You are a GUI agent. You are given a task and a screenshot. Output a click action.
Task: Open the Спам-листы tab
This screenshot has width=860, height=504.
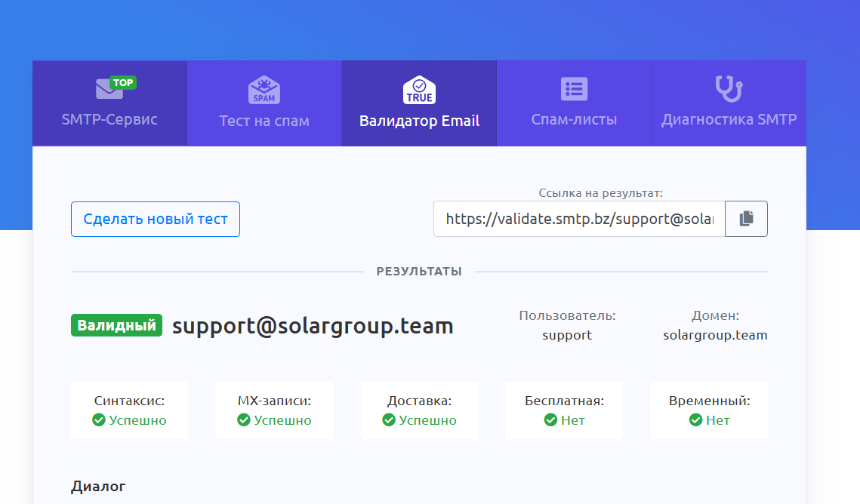[574, 120]
